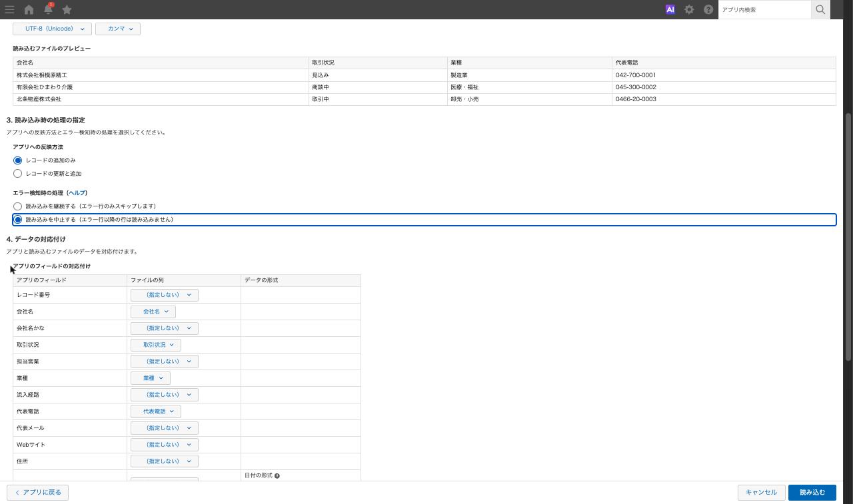Click the 卸売・小売 preview cell
The image size is (853, 504).
pos(530,99)
